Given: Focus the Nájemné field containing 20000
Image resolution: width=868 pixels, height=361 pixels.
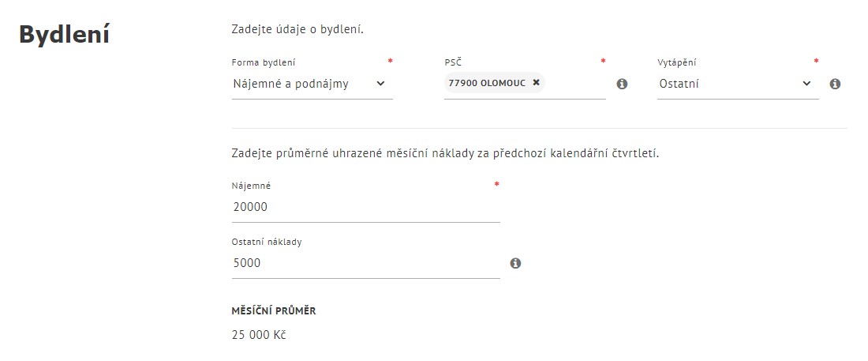Looking at the screenshot, I should tap(366, 208).
